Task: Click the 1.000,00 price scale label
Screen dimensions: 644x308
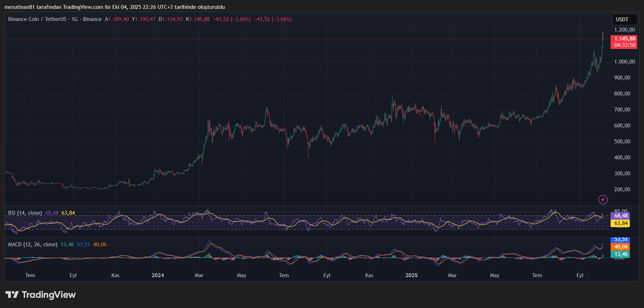Action: click(x=624, y=62)
